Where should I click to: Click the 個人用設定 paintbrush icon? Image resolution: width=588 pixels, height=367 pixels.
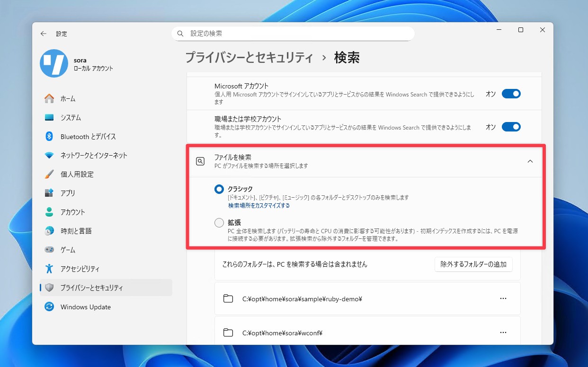click(x=49, y=175)
